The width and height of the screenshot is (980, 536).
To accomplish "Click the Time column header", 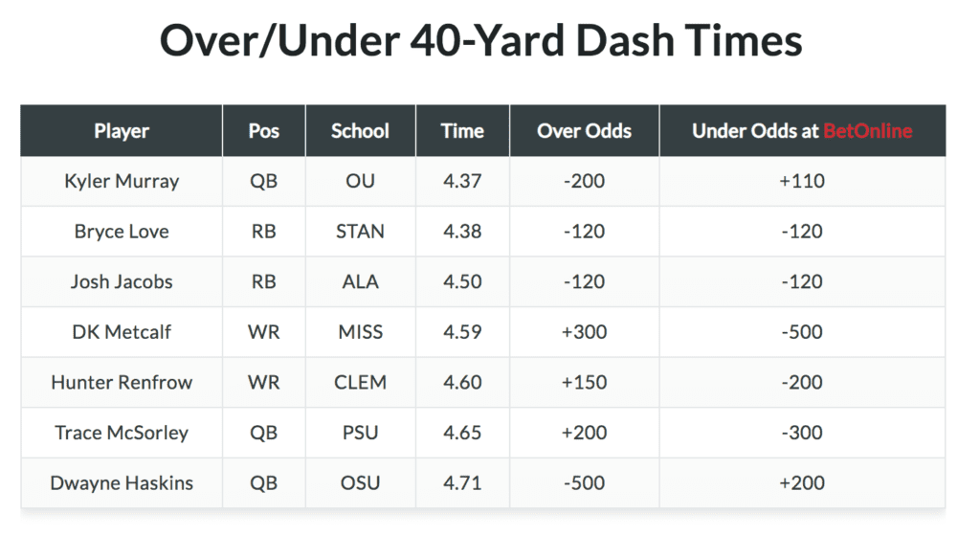I will 462,131.
